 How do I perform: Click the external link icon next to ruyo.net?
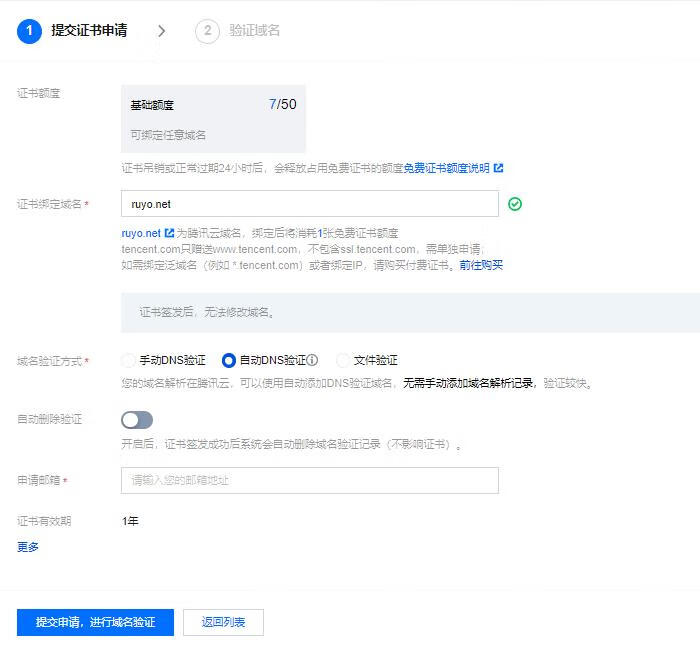point(169,233)
